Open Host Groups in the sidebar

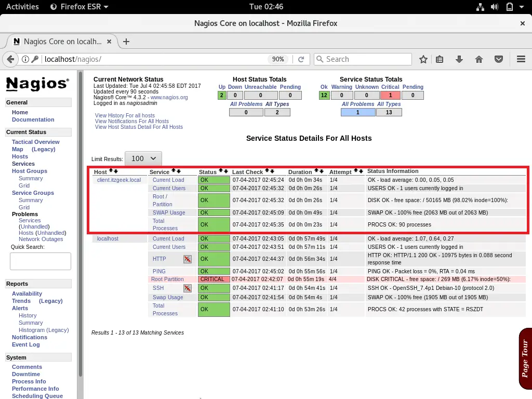pyautogui.click(x=30, y=171)
